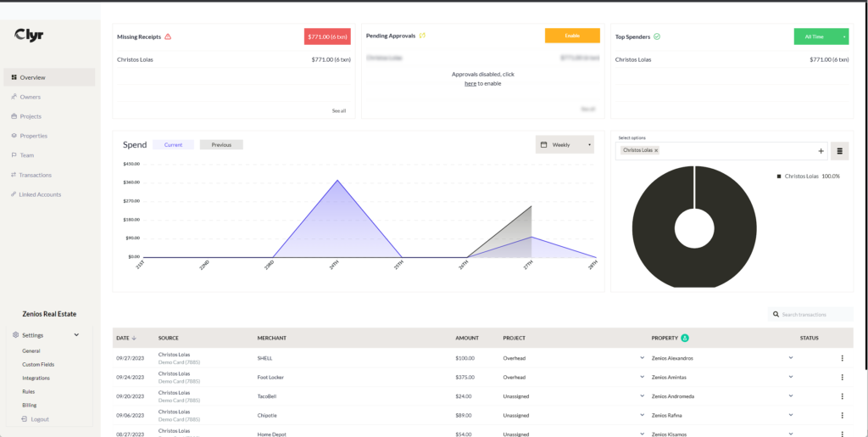Viewport: 868px width, 437px height.
Task: Open three-dot menu for SHELL row
Action: click(842, 358)
